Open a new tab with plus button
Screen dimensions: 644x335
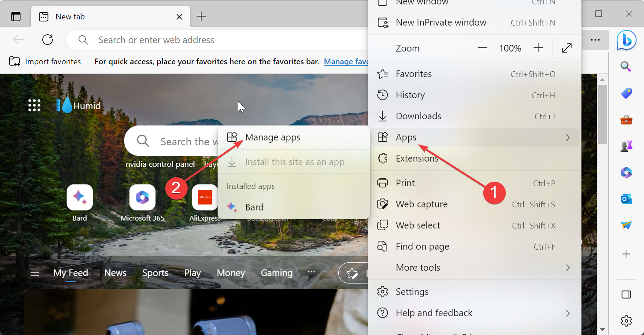pos(201,17)
